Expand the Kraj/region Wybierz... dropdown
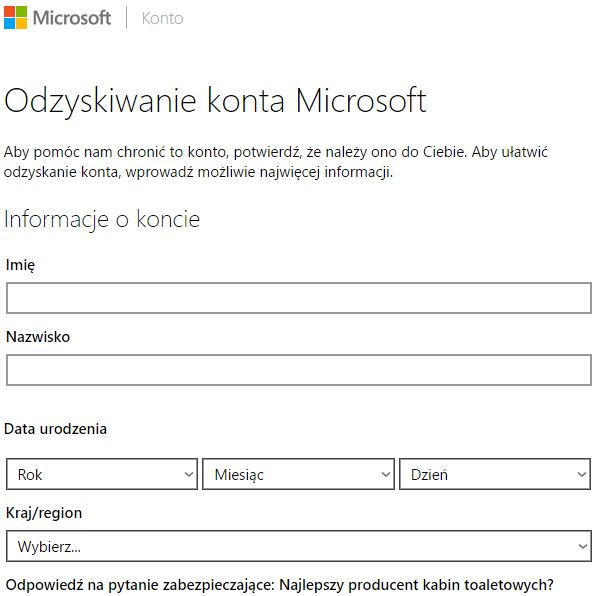596x596 pixels. [x=299, y=546]
